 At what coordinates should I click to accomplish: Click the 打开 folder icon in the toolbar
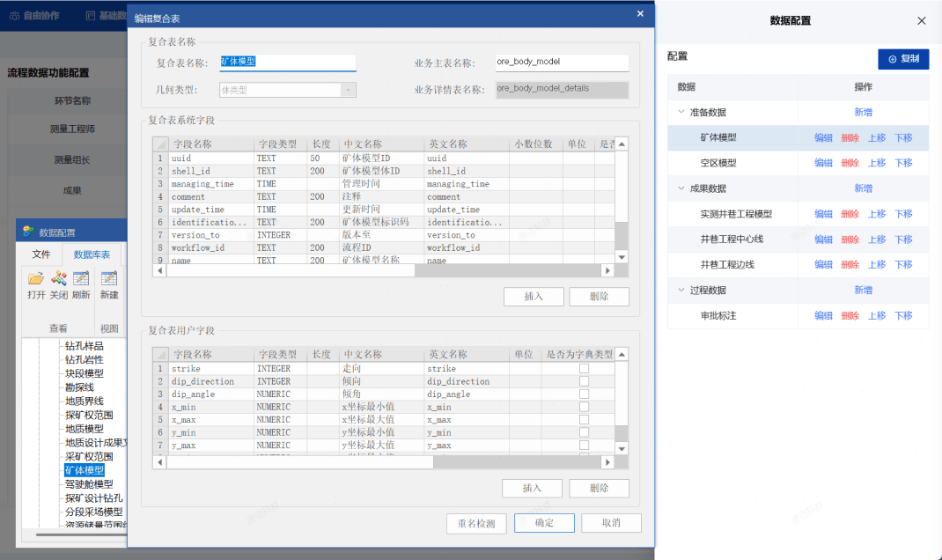point(36,278)
